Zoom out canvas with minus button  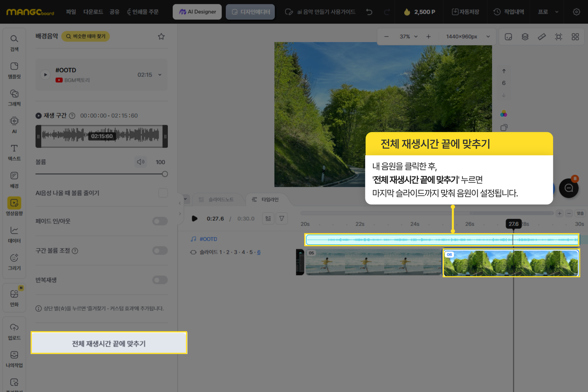click(386, 37)
